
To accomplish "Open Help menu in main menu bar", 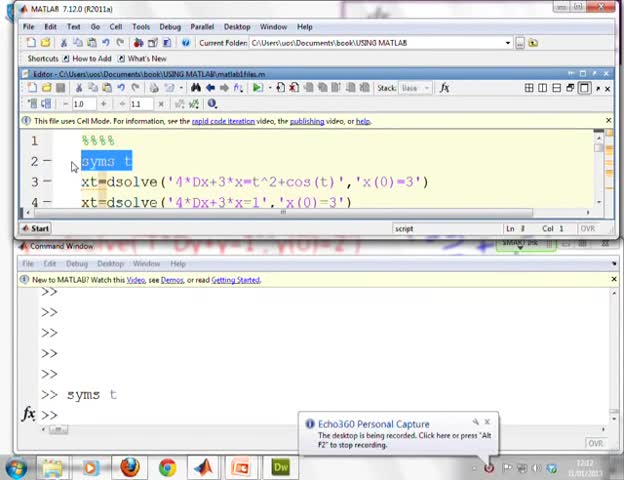I will (304, 27).
